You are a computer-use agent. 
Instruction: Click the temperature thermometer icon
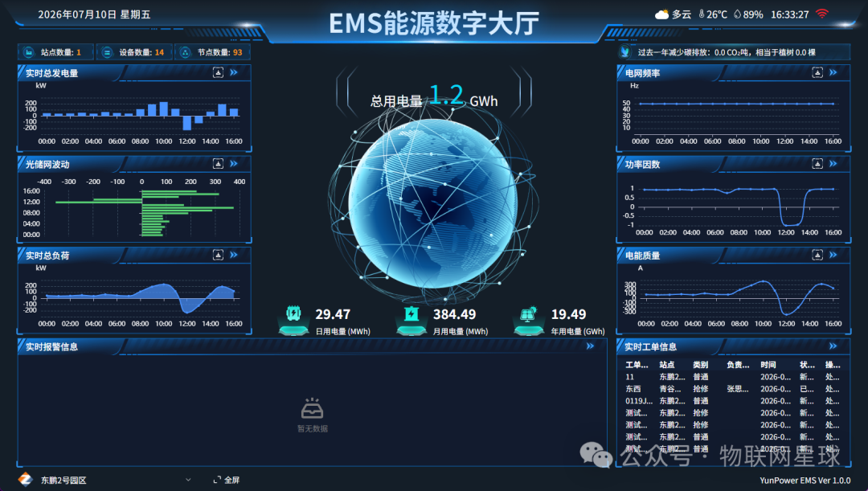(x=702, y=14)
